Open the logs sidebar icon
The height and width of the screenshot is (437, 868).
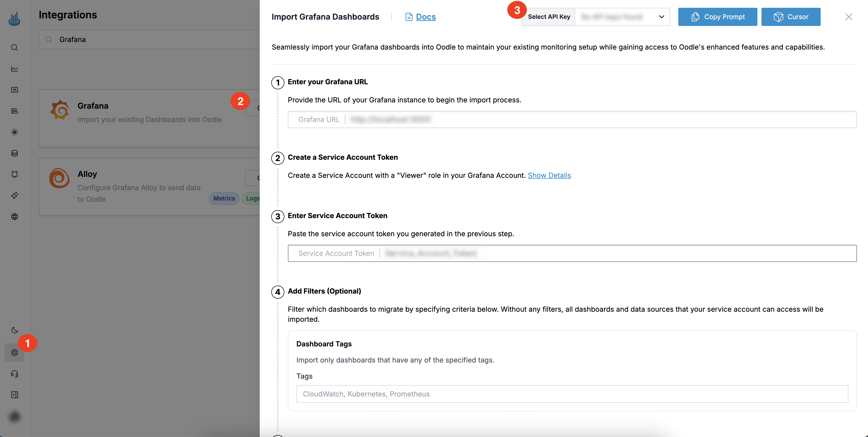coord(15,90)
